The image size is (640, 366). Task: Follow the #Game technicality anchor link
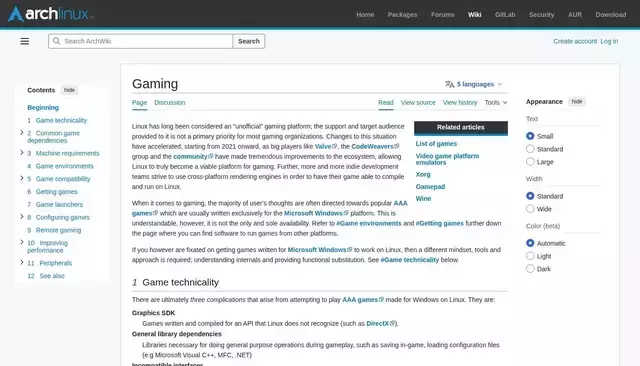click(x=409, y=260)
